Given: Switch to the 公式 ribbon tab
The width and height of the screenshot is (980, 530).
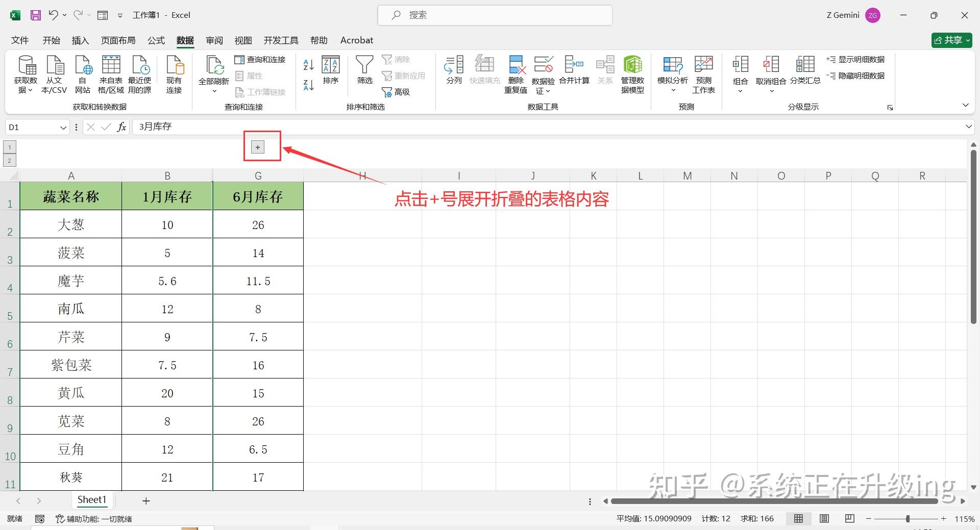Looking at the screenshot, I should click(x=156, y=40).
